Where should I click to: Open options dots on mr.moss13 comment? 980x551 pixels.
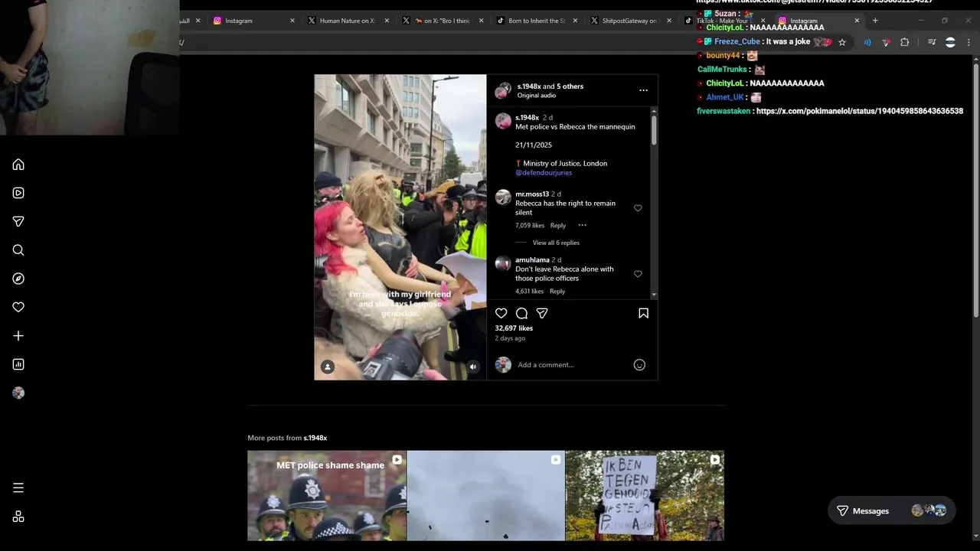(582, 225)
